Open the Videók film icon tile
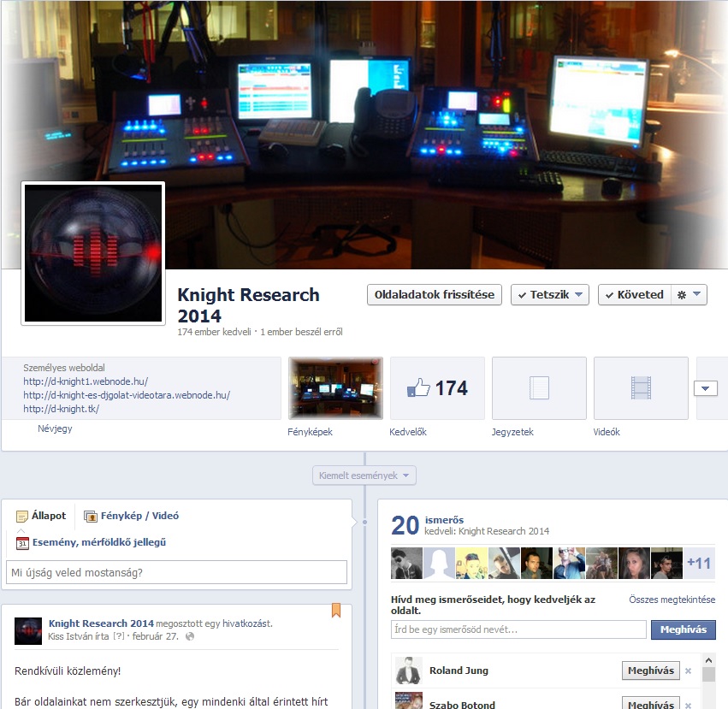The width and height of the screenshot is (728, 709). 641,388
